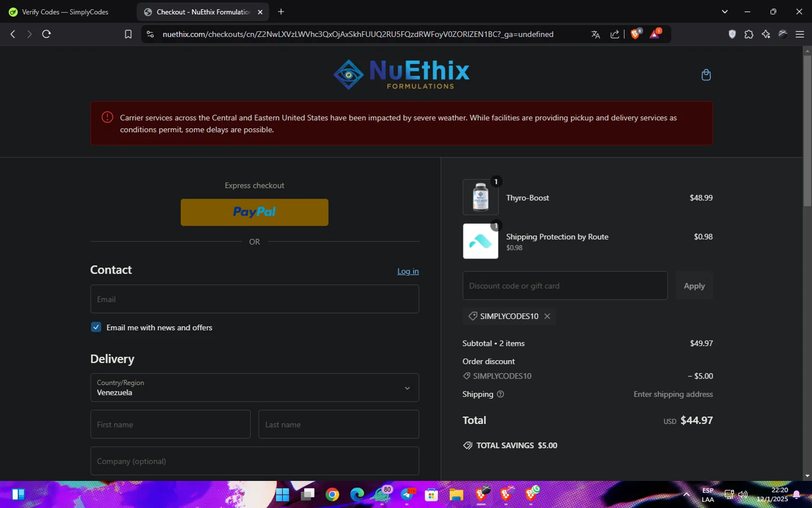The height and width of the screenshot is (508, 812).
Task: Click the NuEthix Formulations logo
Action: [x=401, y=75]
